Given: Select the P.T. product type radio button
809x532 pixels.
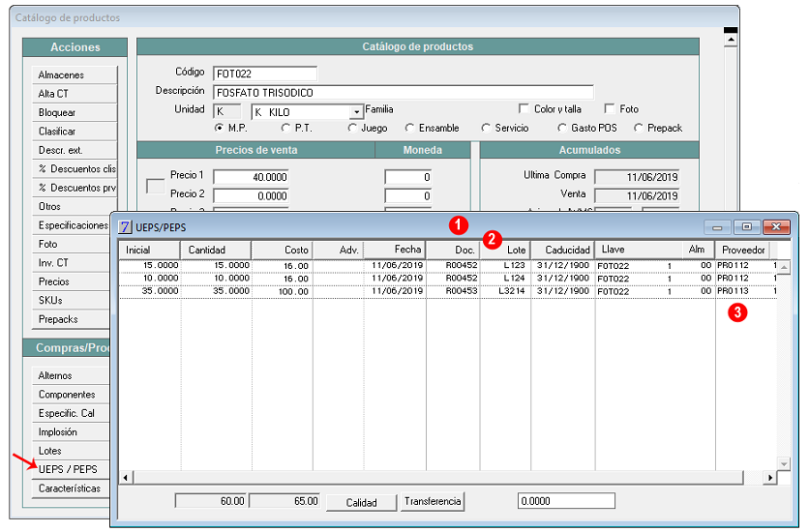Looking at the screenshot, I should 285,128.
